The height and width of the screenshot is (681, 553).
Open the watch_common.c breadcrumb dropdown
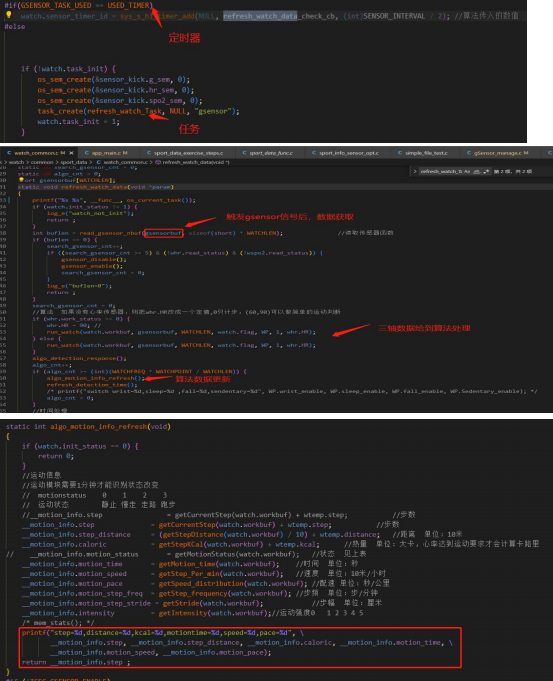(x=125, y=162)
